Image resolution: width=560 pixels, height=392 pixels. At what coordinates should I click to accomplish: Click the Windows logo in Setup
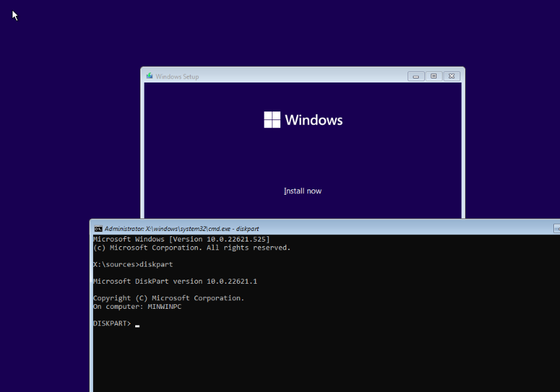coord(272,119)
